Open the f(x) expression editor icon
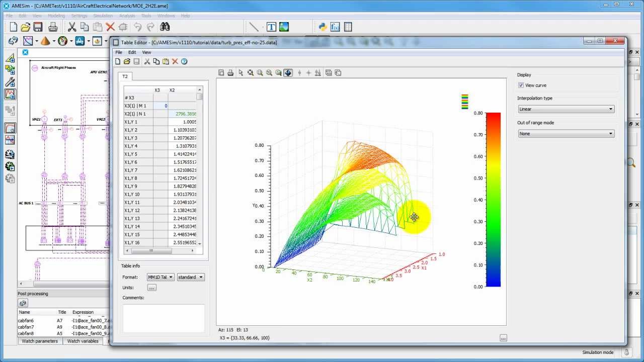Image resolution: width=644 pixels, height=362 pixels. point(335,27)
